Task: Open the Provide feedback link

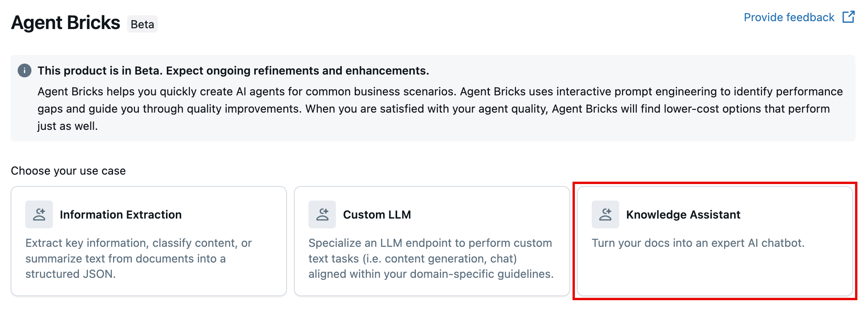Action: [x=789, y=17]
